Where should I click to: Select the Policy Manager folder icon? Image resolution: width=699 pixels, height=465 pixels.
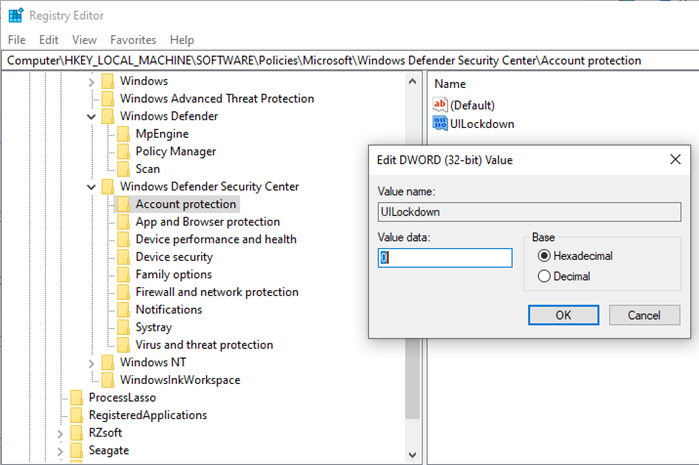coord(123,151)
